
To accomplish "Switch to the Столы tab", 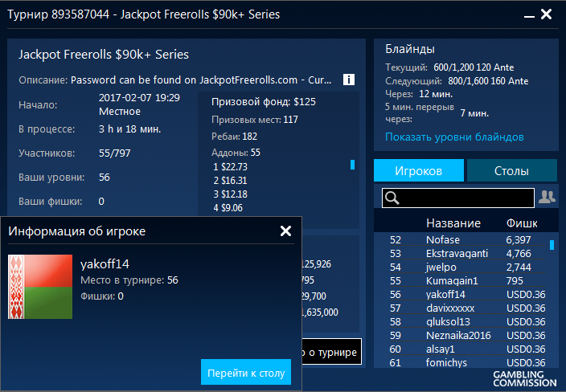I will coord(511,170).
